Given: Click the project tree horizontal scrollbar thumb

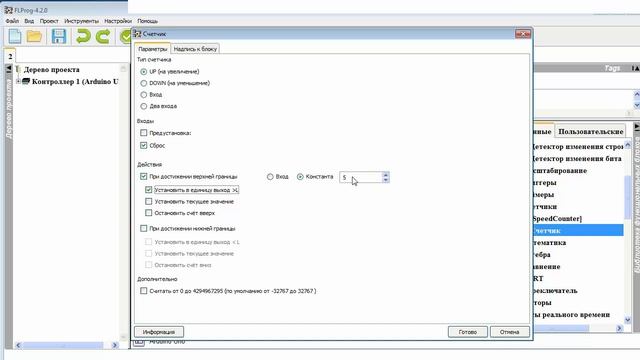Looking at the screenshot, I should (63, 345).
